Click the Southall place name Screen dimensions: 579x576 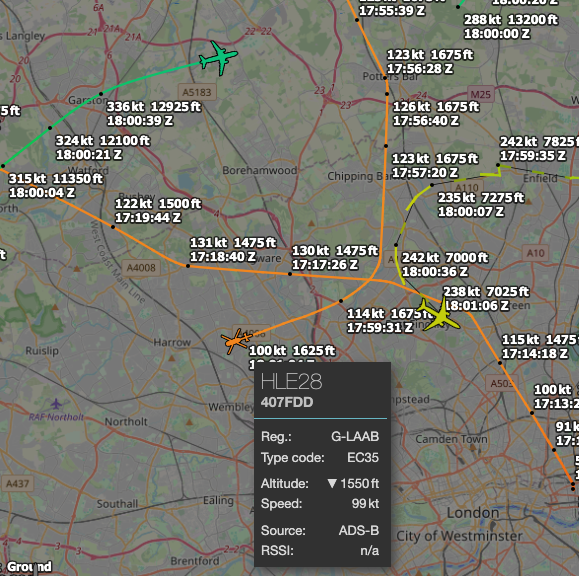coord(117,504)
